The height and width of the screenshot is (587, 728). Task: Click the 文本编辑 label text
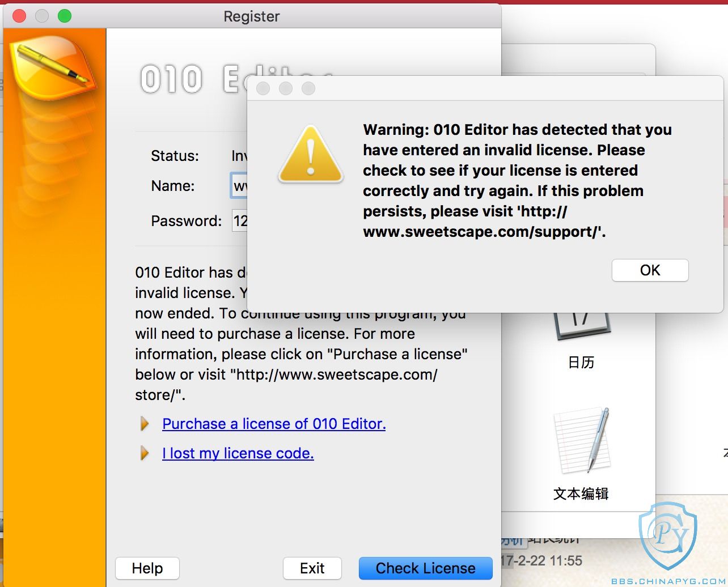(x=581, y=494)
